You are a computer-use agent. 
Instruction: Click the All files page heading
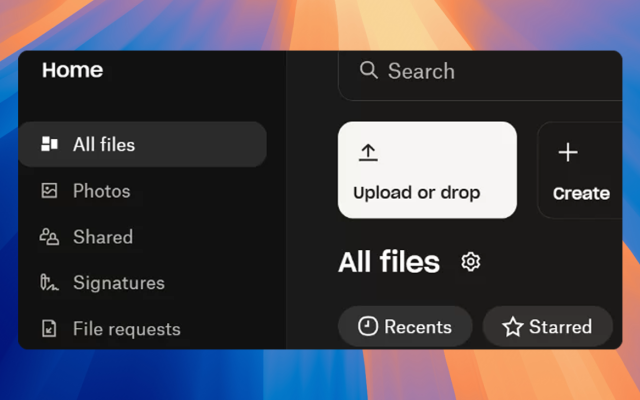pos(389,262)
